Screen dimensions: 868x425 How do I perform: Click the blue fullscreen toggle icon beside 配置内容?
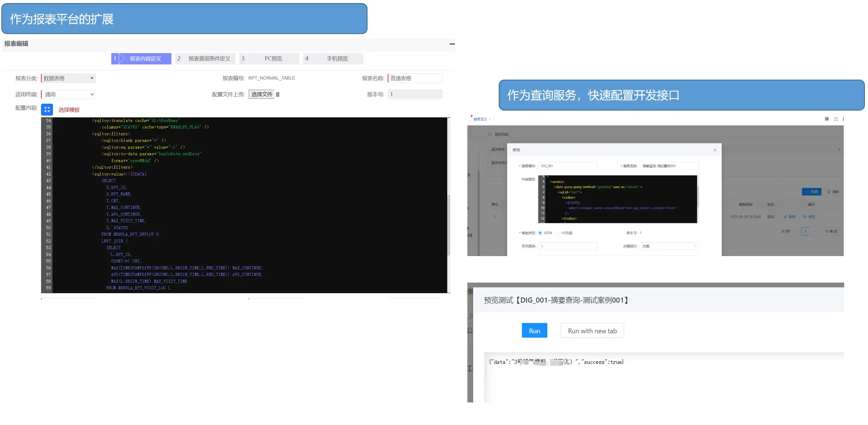click(47, 110)
